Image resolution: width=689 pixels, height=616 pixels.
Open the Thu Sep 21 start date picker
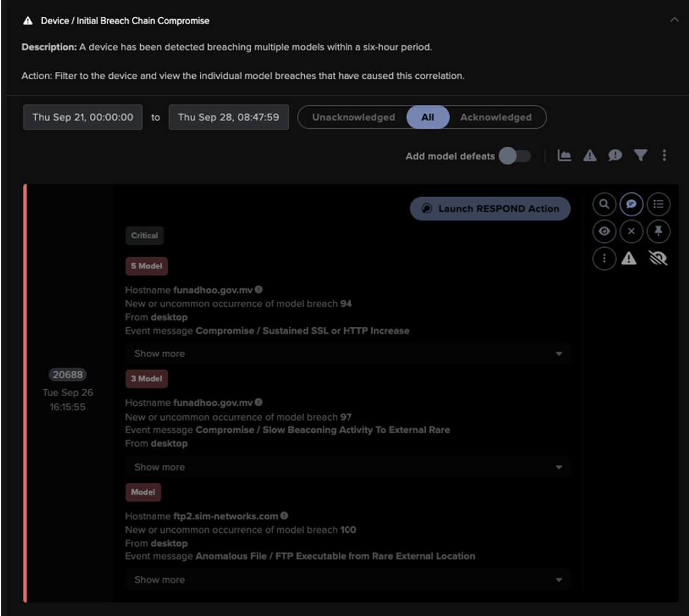pos(83,116)
